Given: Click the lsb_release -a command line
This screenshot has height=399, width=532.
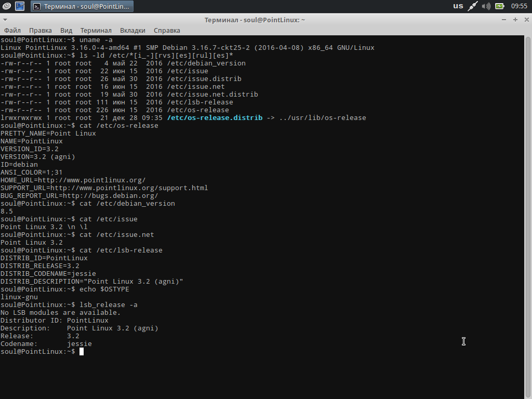Looking at the screenshot, I should pyautogui.click(x=69, y=304).
